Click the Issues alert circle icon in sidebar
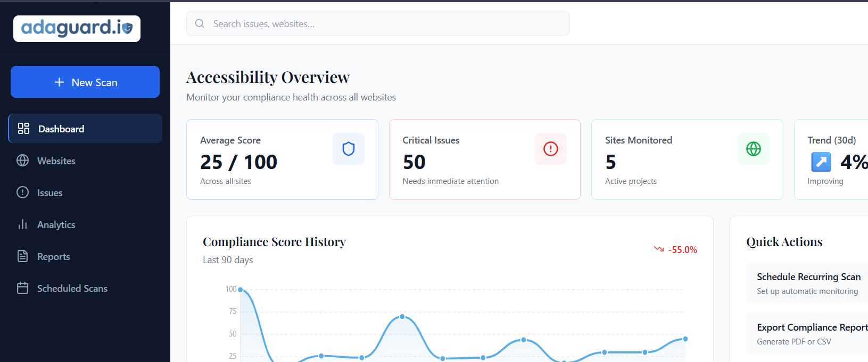The width and height of the screenshot is (868, 362). [22, 192]
